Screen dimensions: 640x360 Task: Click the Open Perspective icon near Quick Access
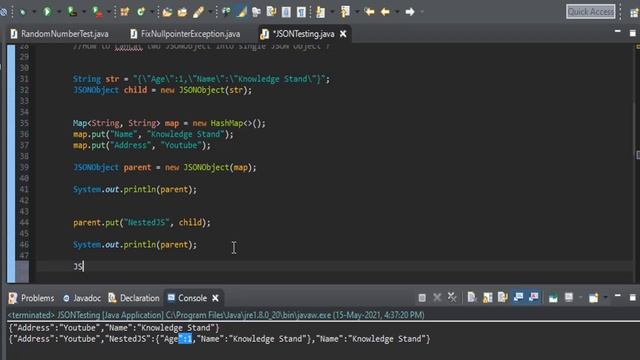click(x=634, y=12)
